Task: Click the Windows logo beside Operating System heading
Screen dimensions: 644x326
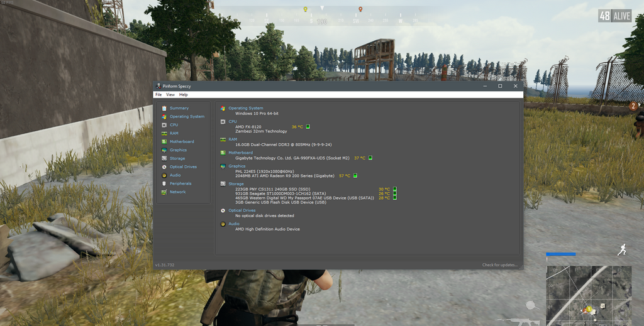Action: click(x=223, y=108)
